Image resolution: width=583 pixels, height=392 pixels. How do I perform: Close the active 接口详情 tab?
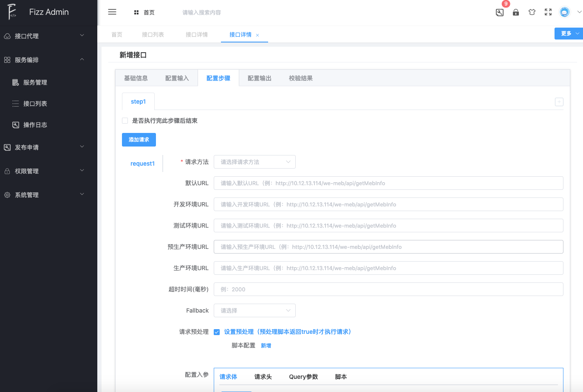coord(258,35)
